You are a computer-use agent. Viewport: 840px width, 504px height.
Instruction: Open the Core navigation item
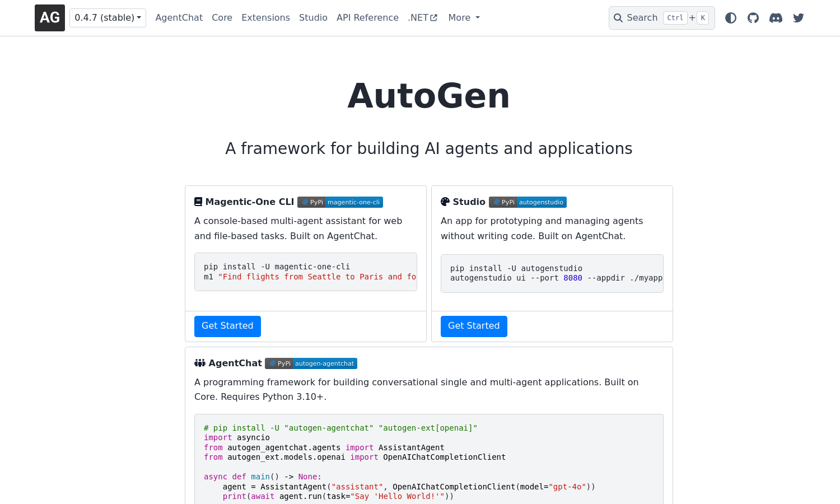tap(222, 17)
